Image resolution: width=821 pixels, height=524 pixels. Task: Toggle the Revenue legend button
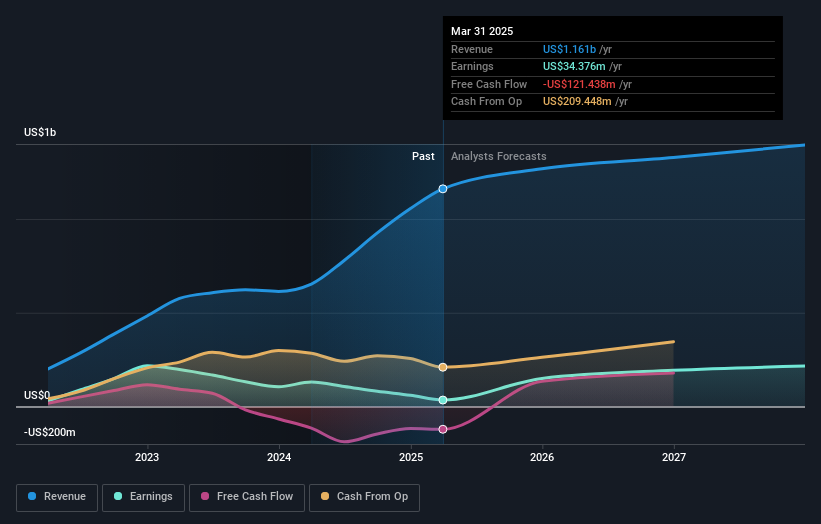(57, 497)
